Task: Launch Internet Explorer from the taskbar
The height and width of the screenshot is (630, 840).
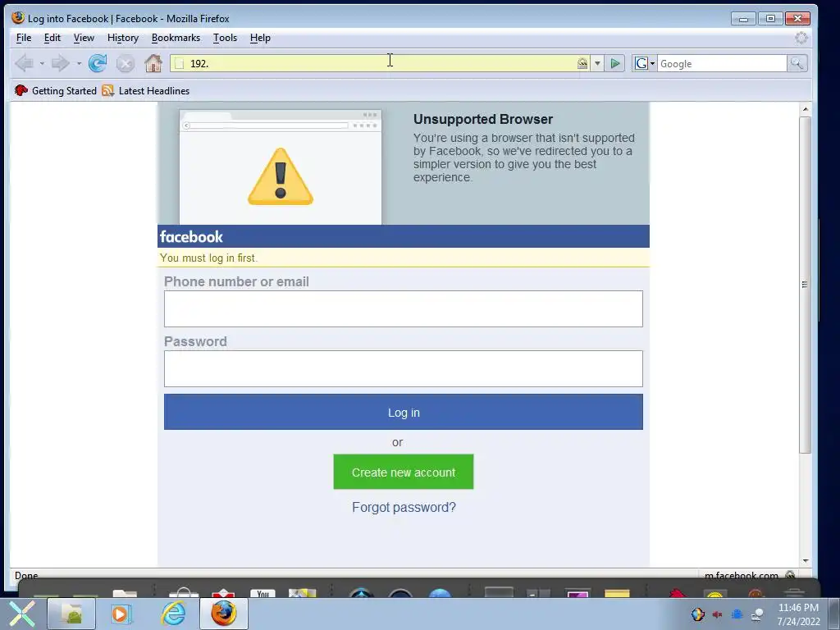Action: pyautogui.click(x=174, y=614)
